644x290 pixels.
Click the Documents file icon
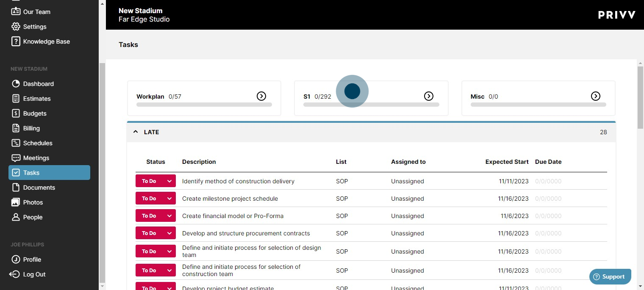click(16, 188)
